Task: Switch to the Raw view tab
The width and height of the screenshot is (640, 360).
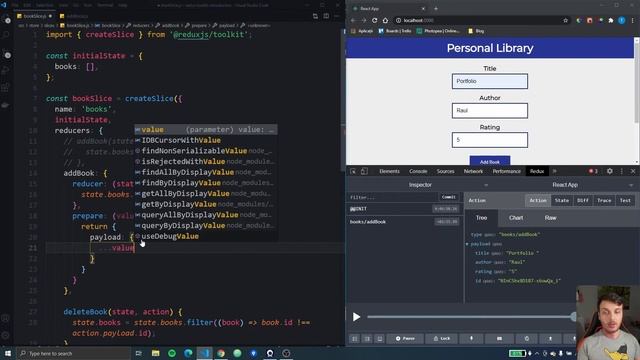Action: point(550,218)
